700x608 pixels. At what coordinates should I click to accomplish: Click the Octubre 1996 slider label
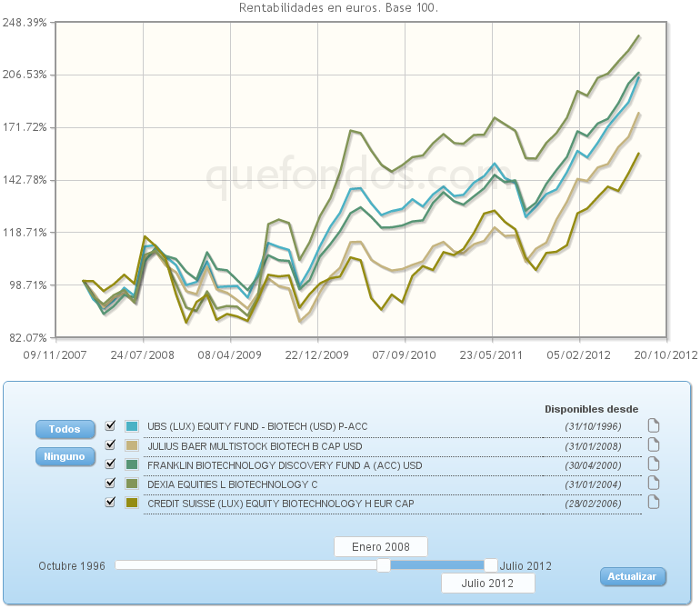[72, 566]
